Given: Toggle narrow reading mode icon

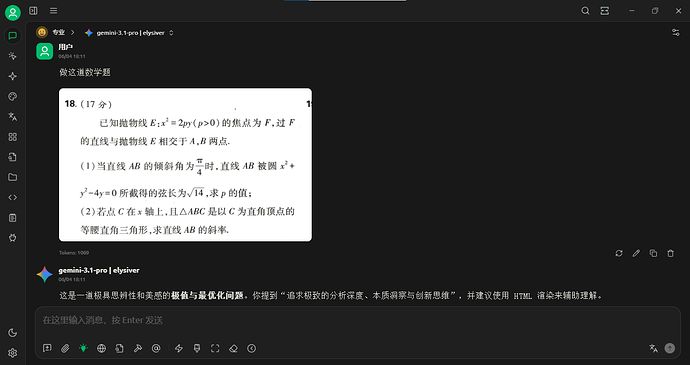Looking at the screenshot, I should 605,11.
